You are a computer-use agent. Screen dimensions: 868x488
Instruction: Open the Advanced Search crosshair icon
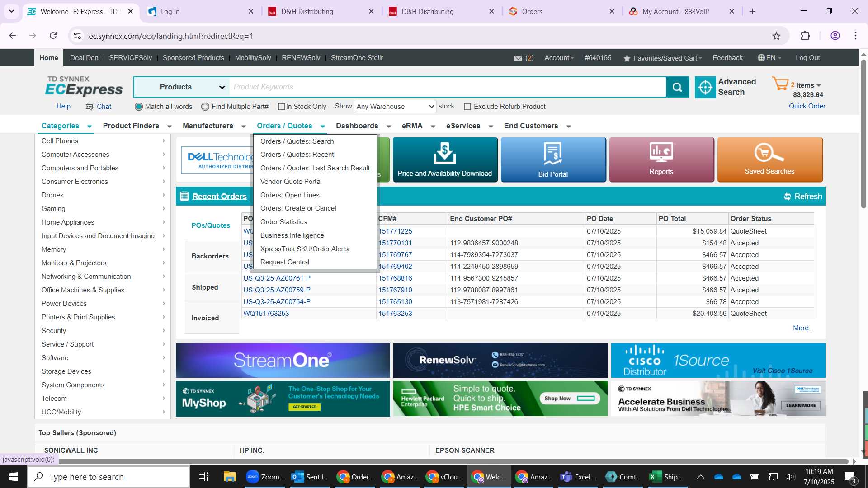pyautogui.click(x=705, y=87)
